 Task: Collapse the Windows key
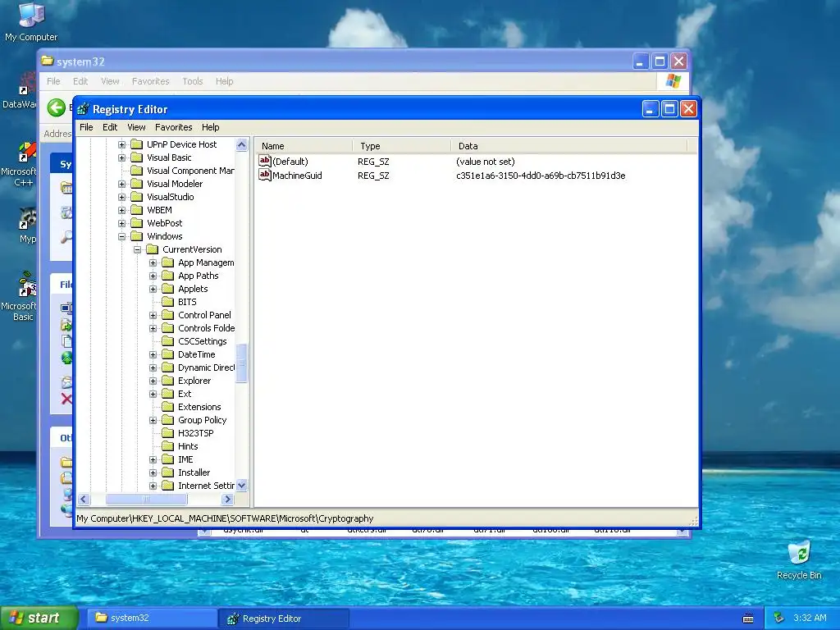click(121, 236)
